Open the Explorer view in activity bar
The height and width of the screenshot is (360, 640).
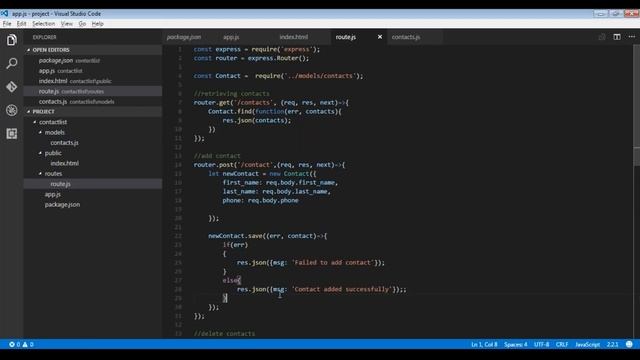(11, 40)
